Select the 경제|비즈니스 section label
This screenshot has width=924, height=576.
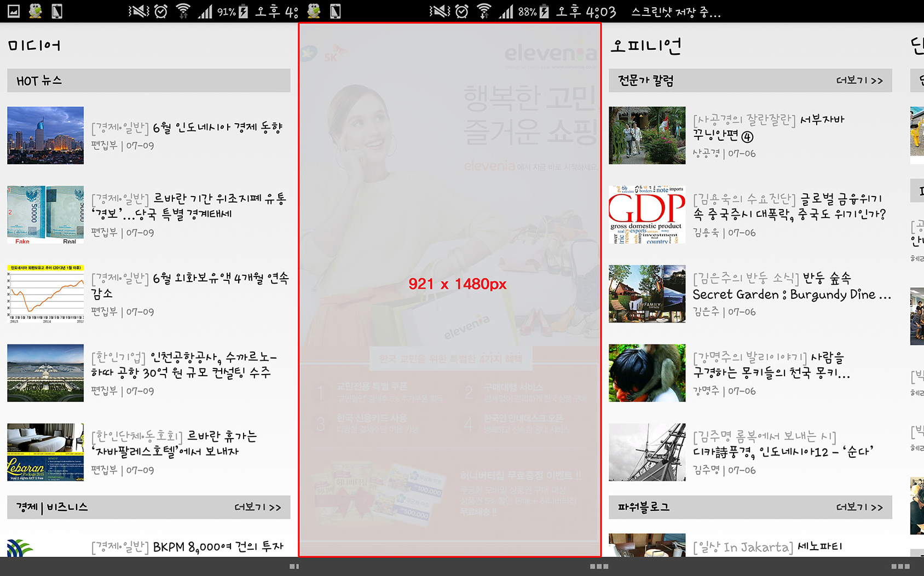(x=52, y=507)
